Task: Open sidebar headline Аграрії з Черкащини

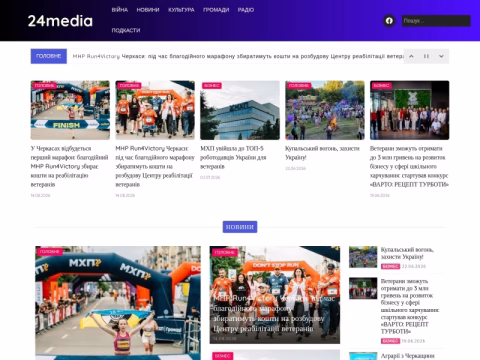Action: pyautogui.click(x=408, y=356)
